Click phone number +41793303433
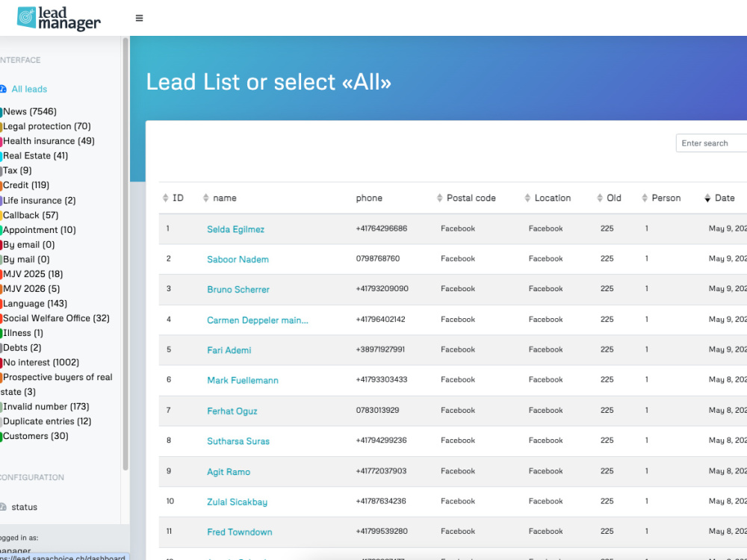This screenshot has height=560, width=747. (382, 379)
